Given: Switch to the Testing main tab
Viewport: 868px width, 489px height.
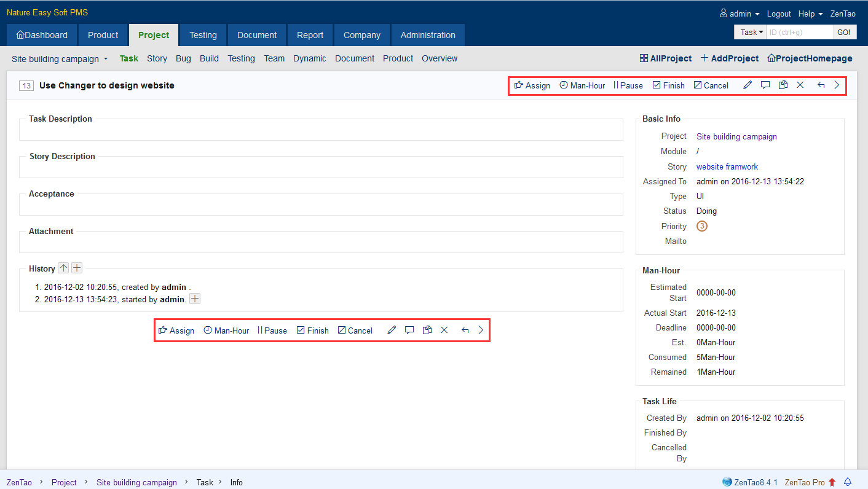Looking at the screenshot, I should [x=203, y=35].
